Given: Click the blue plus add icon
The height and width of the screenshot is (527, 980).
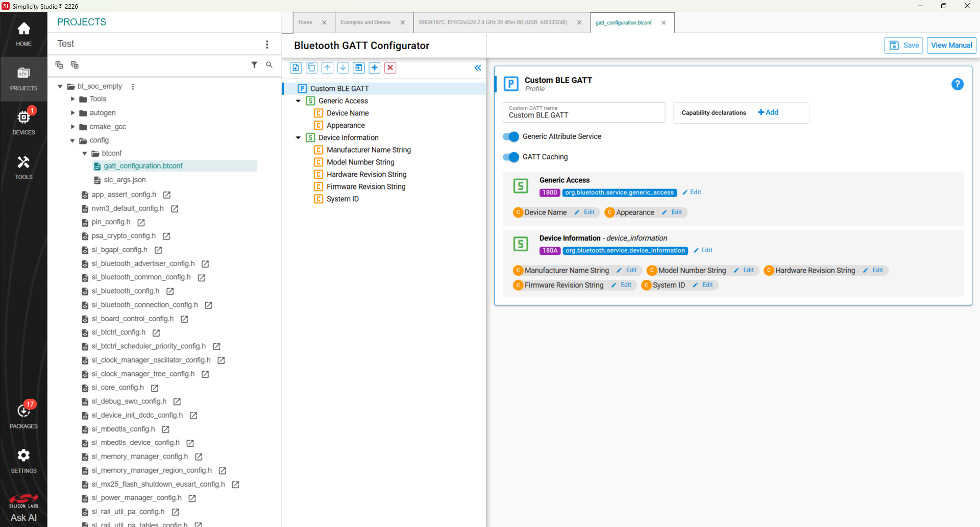Looking at the screenshot, I should (375, 67).
